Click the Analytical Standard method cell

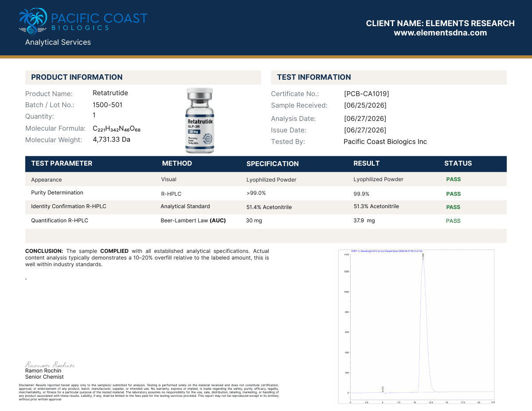tap(185, 206)
